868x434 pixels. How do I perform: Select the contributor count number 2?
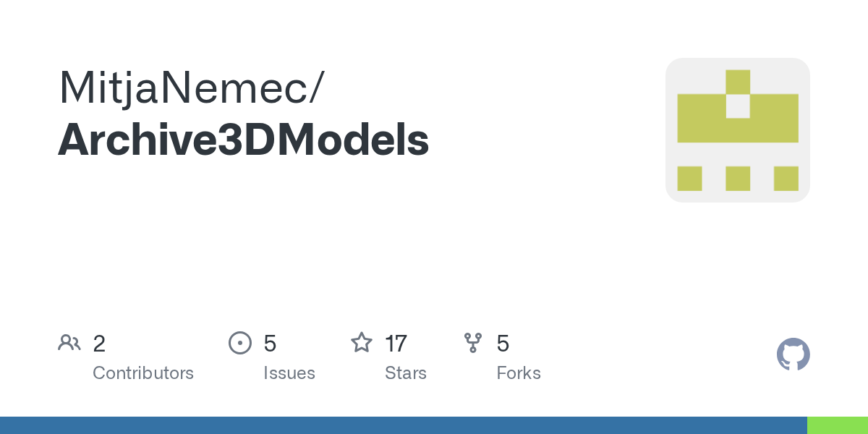pyautogui.click(x=99, y=344)
